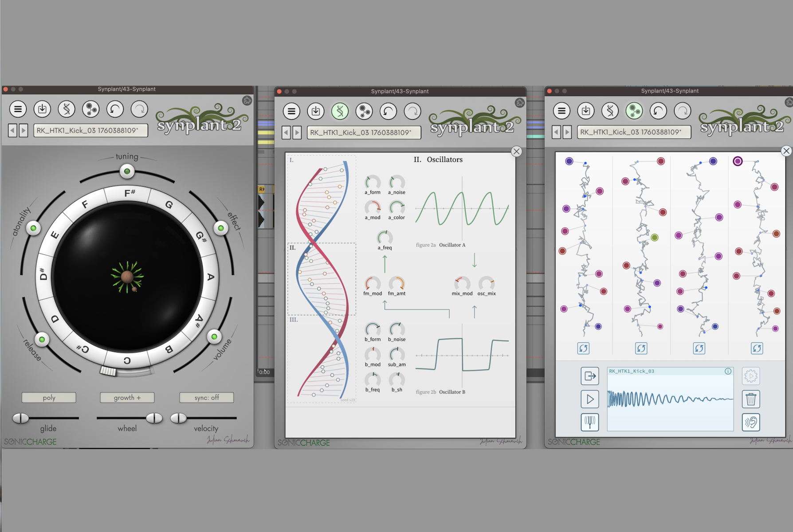Select the F# key on note ring
Screen dimensions: 793x532
[x=129, y=193]
